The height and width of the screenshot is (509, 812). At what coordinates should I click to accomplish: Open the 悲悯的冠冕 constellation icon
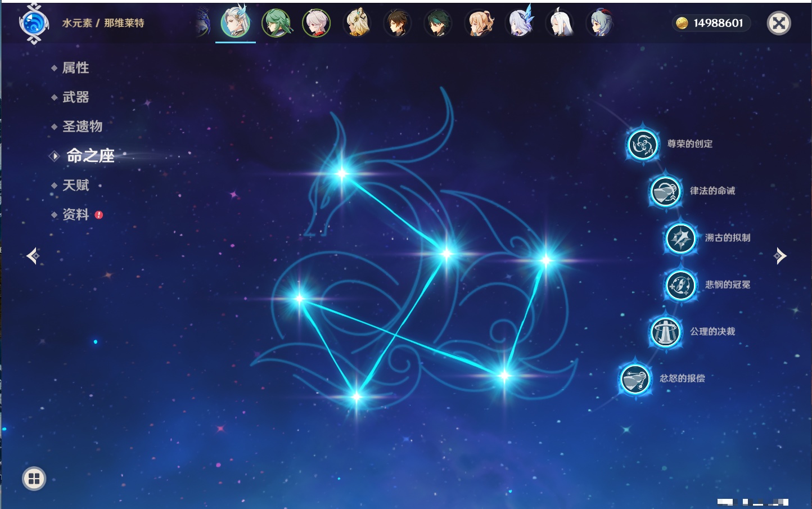[680, 285]
